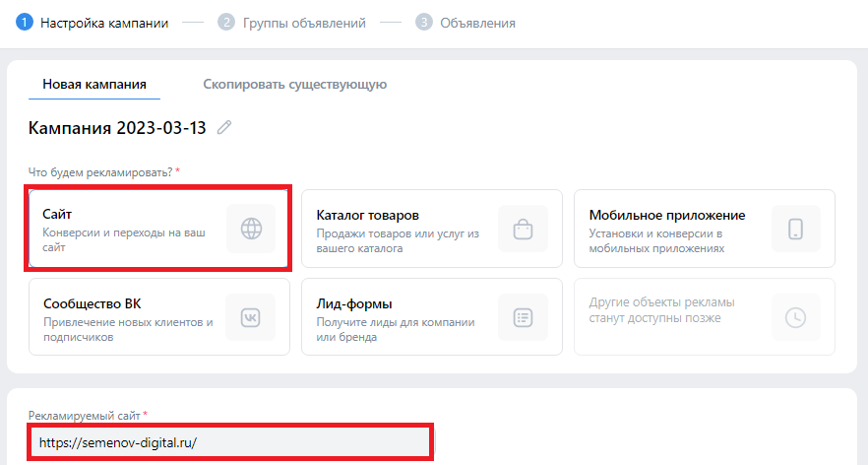
Task: Click the shopping bag icon in Каталог товаров
Action: tap(523, 229)
